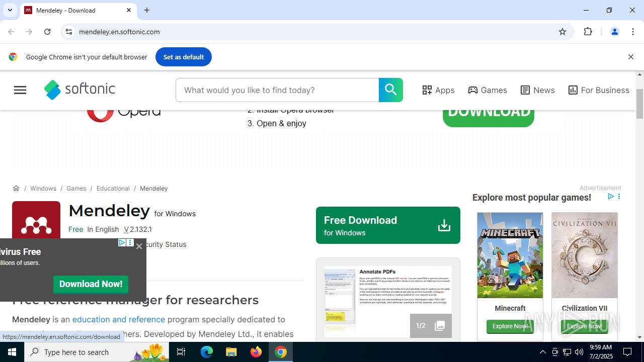Open the education and reference link
This screenshot has height=362, width=644.
point(119,319)
